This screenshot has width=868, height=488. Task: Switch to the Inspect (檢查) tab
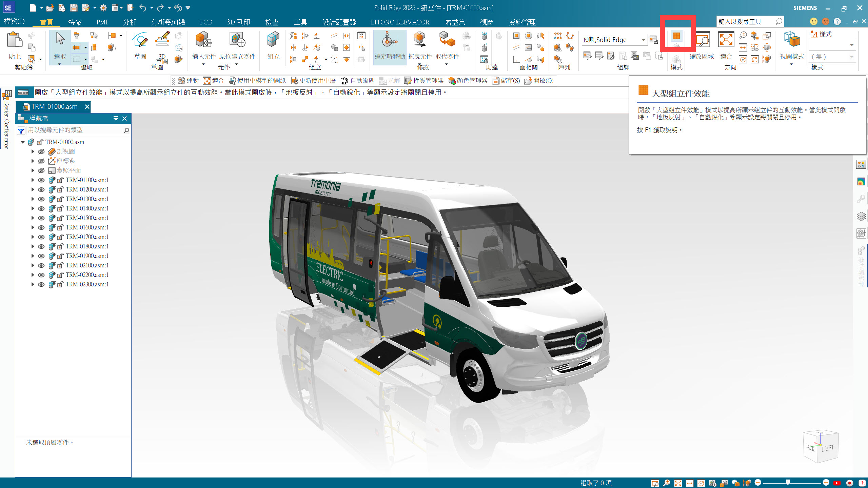point(272,22)
